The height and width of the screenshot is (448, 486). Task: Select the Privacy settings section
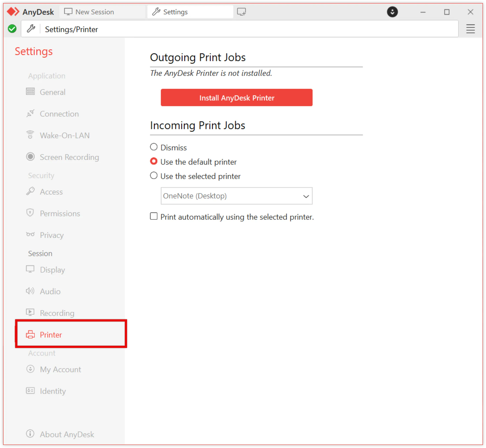coord(51,235)
